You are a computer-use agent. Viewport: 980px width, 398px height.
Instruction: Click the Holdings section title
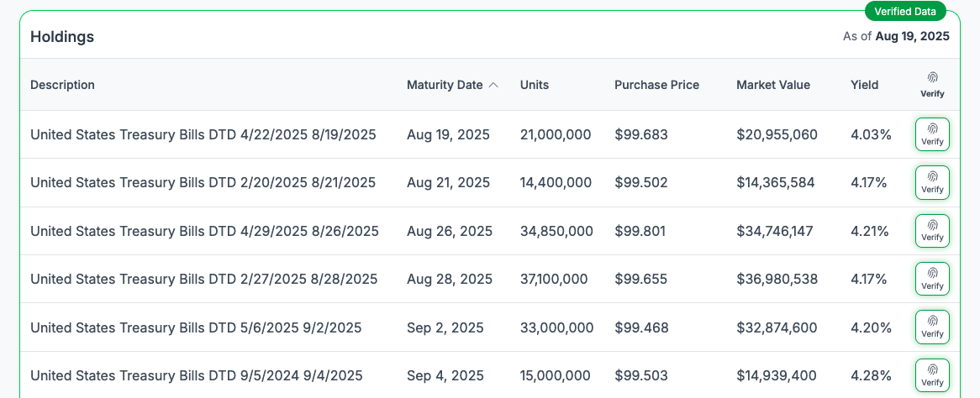coord(62,37)
